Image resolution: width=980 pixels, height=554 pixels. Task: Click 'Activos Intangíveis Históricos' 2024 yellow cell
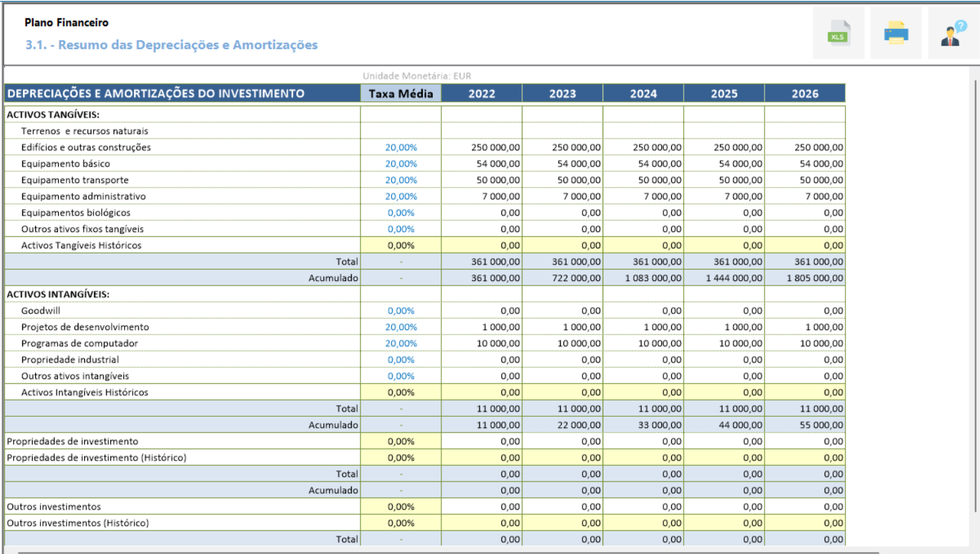pos(644,393)
